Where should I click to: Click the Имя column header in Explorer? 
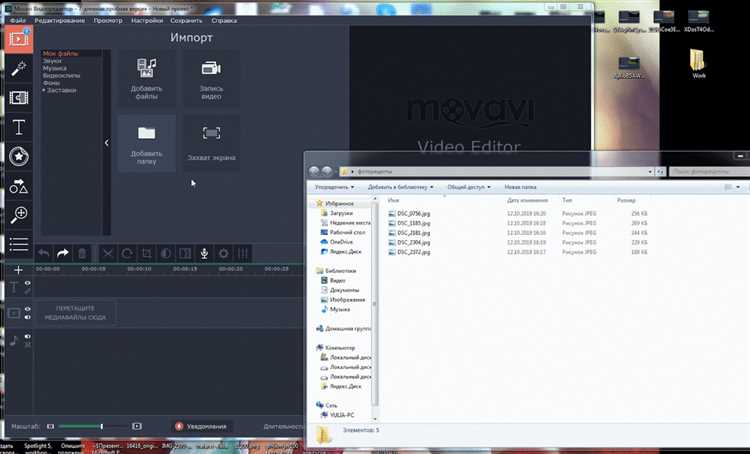click(x=394, y=200)
